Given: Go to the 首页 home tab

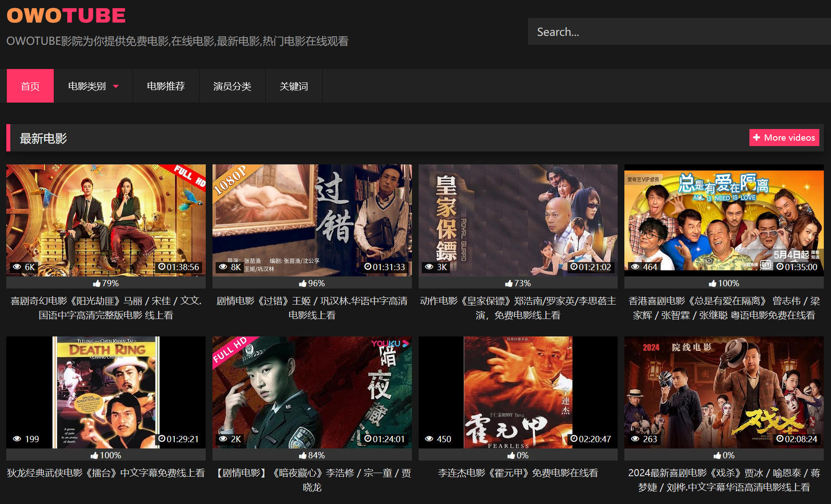Looking at the screenshot, I should pos(30,86).
